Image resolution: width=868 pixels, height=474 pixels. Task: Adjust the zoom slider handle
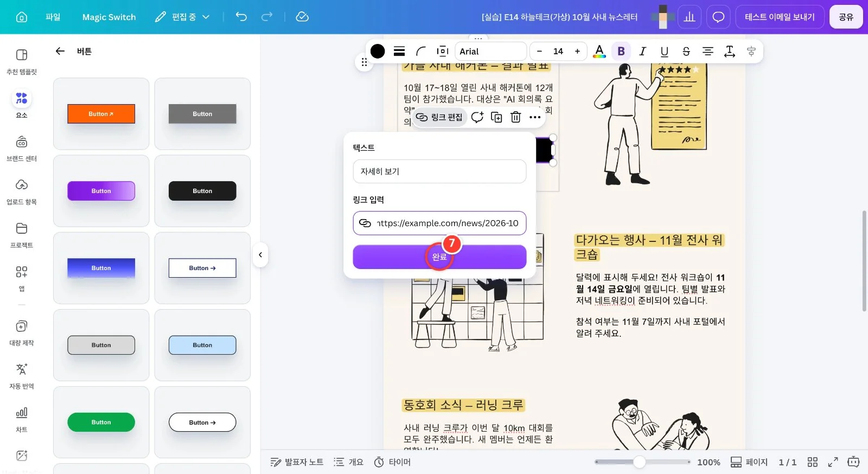640,462
